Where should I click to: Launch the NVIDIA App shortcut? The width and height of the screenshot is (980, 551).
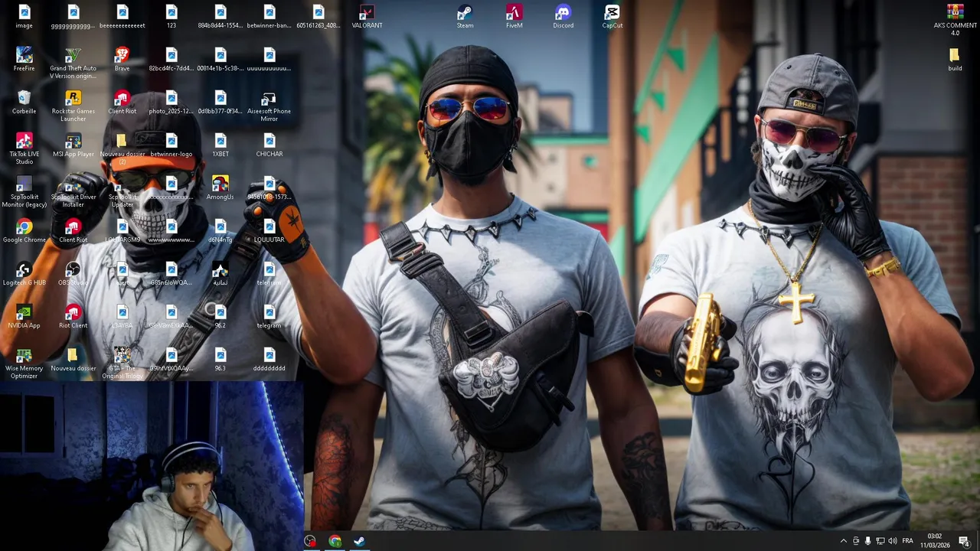24,317
